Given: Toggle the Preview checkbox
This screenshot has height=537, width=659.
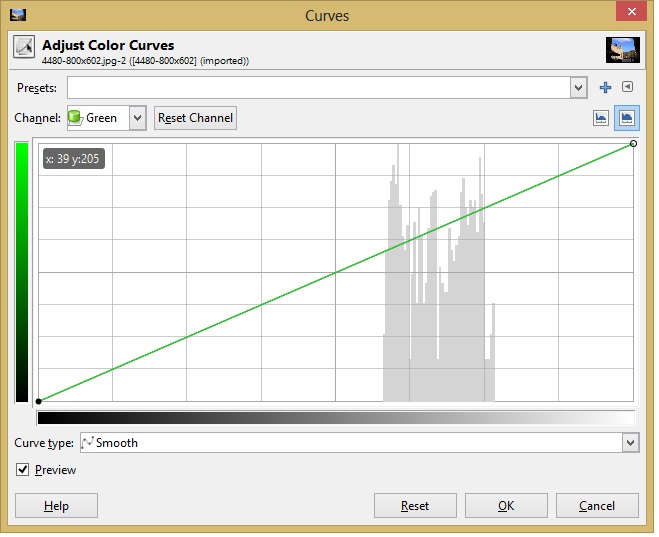Looking at the screenshot, I should (x=23, y=470).
